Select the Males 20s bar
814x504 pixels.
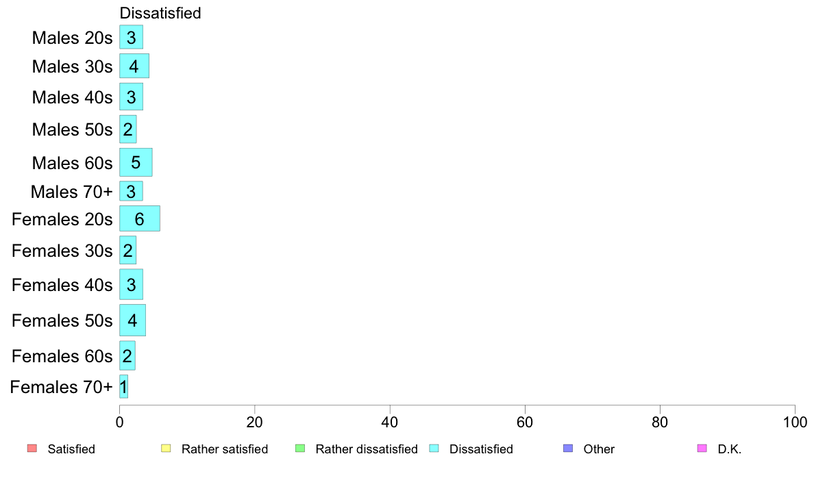coord(132,38)
